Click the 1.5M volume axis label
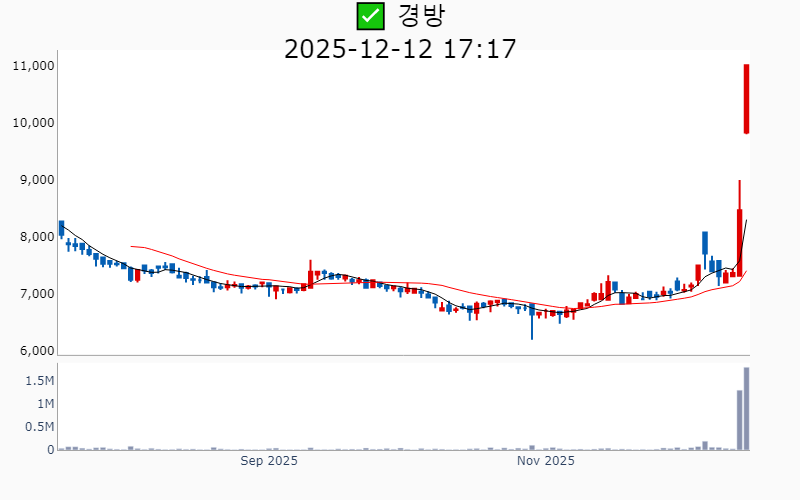 (39, 381)
